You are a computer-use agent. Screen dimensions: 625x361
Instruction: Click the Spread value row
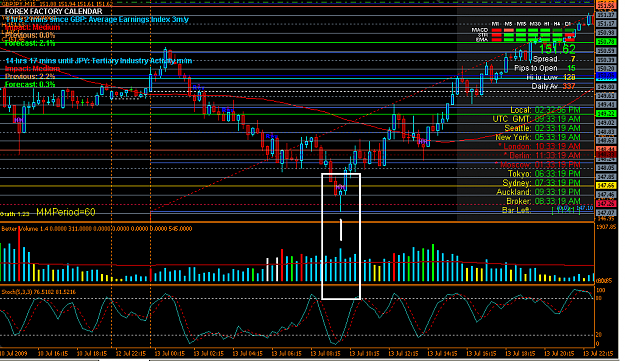click(554, 59)
